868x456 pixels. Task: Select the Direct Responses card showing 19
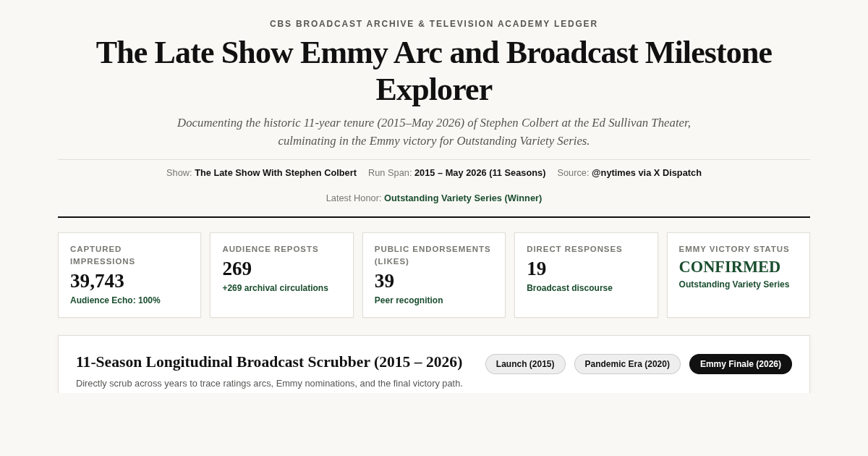tap(586, 275)
